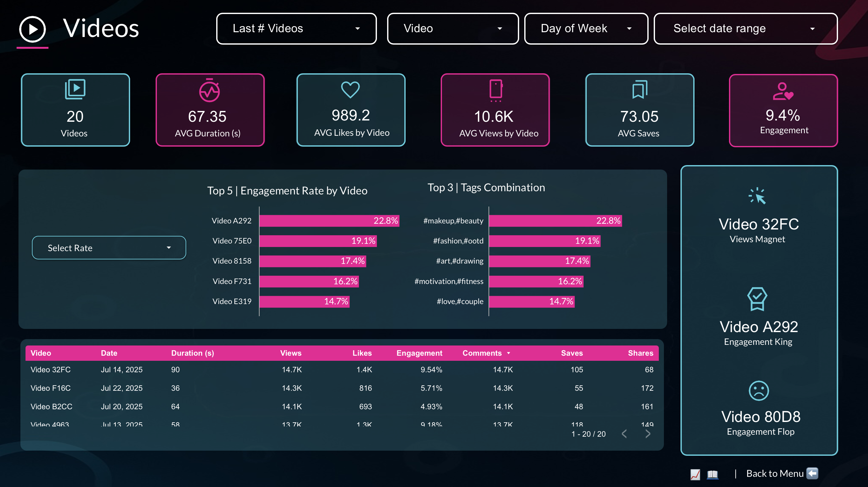
Task: Click the Jul 14, 2025 date cell
Action: (x=121, y=369)
